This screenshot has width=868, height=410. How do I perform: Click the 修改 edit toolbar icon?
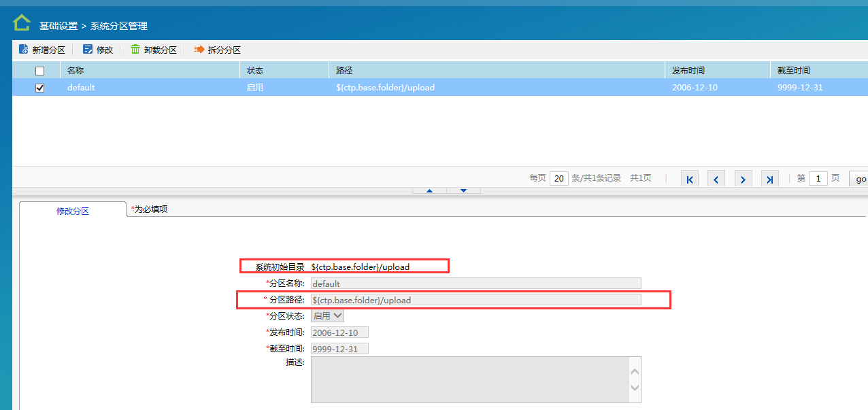pyautogui.click(x=88, y=50)
